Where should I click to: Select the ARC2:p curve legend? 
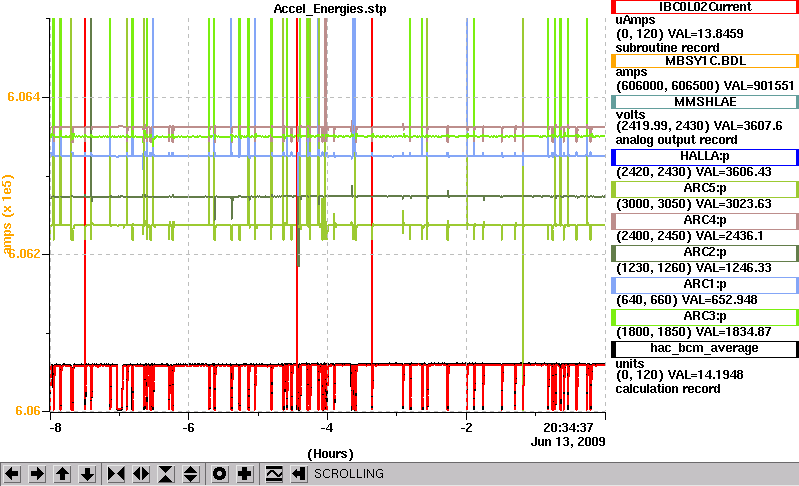[x=705, y=253]
